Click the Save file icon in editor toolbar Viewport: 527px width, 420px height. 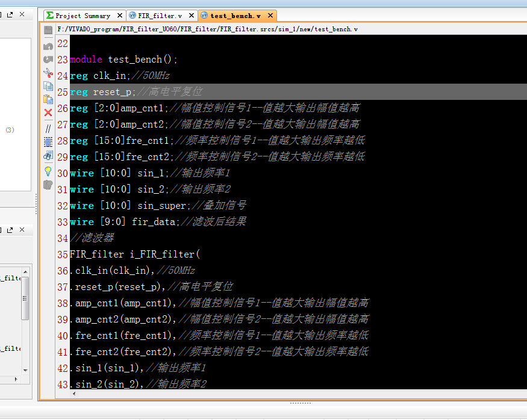48,30
